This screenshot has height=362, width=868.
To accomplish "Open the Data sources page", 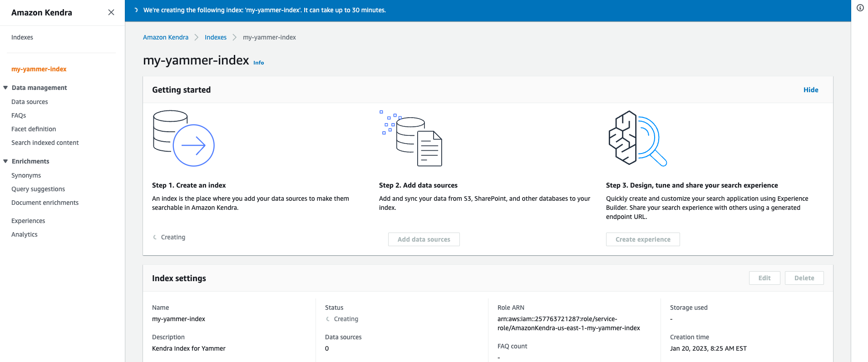I will click(x=30, y=102).
